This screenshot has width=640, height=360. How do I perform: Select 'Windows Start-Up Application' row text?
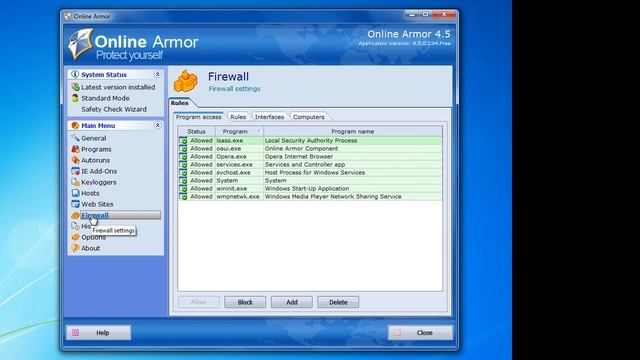tap(307, 189)
